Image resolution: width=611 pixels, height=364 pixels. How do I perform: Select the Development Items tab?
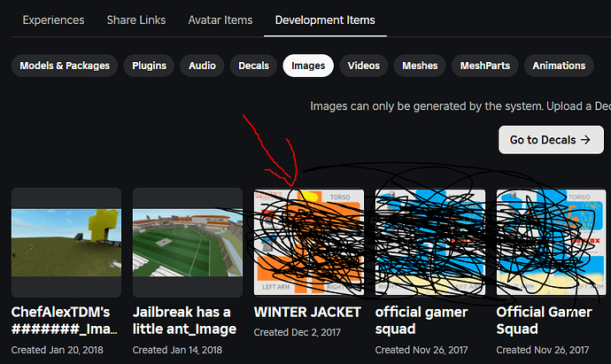[x=325, y=19]
